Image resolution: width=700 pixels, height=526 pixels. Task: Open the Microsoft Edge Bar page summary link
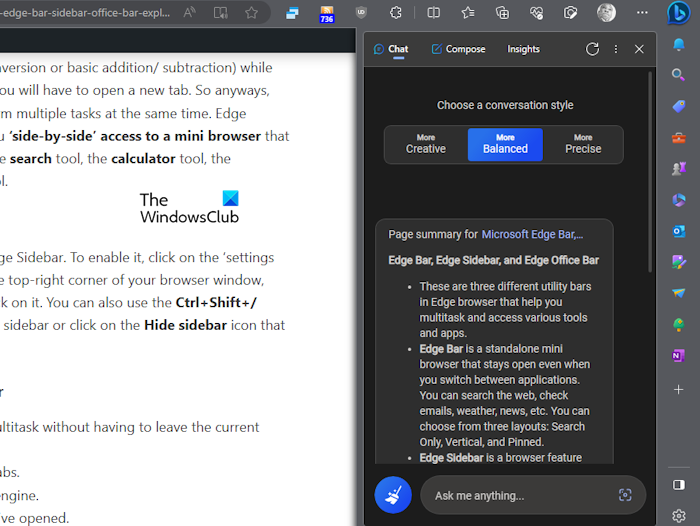pos(532,234)
